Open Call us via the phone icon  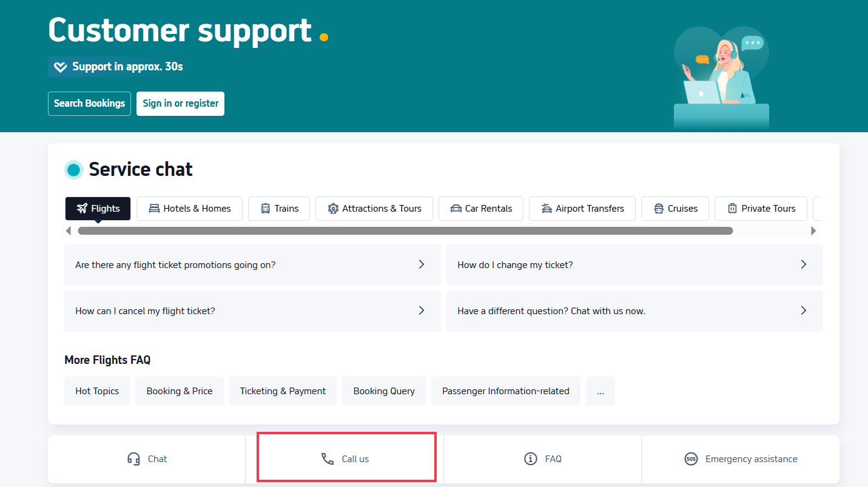[328, 459]
